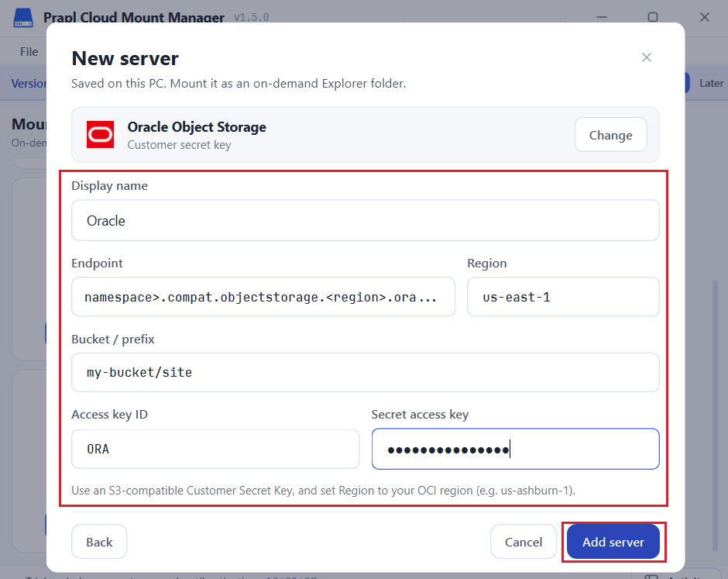Maximize the Prapl Cloud Mount Manager window
The image size is (728, 579).
(x=653, y=17)
